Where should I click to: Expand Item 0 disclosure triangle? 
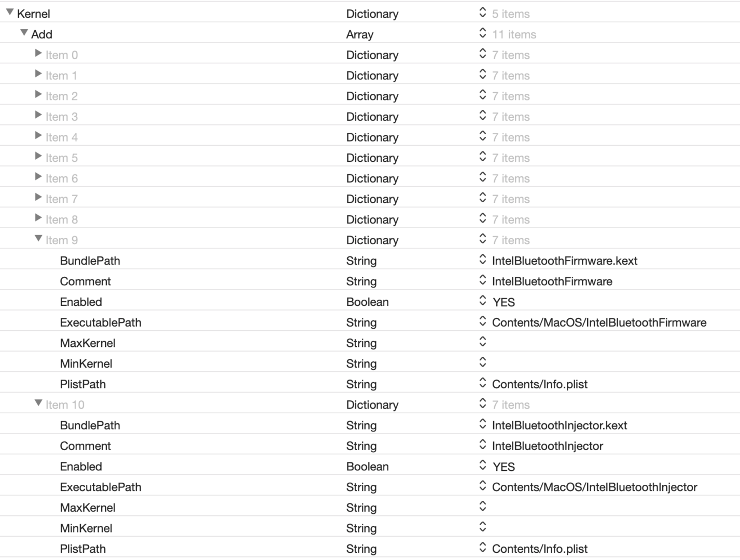38,53
